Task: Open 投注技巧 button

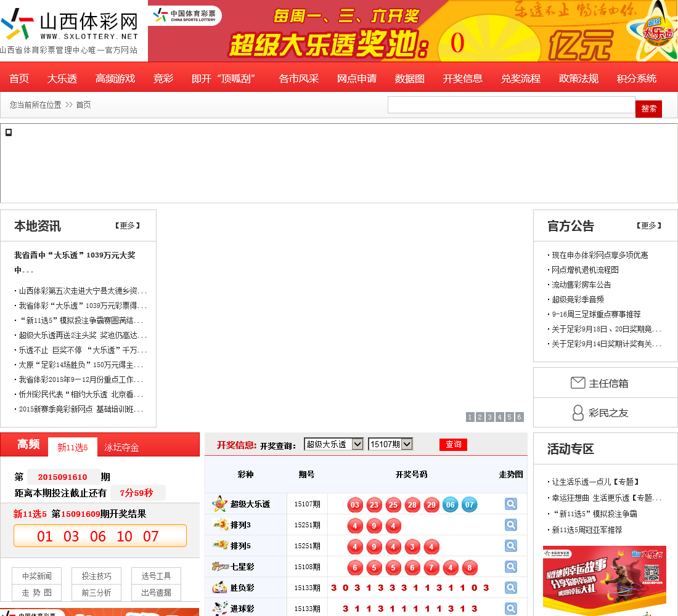Action: point(96,576)
